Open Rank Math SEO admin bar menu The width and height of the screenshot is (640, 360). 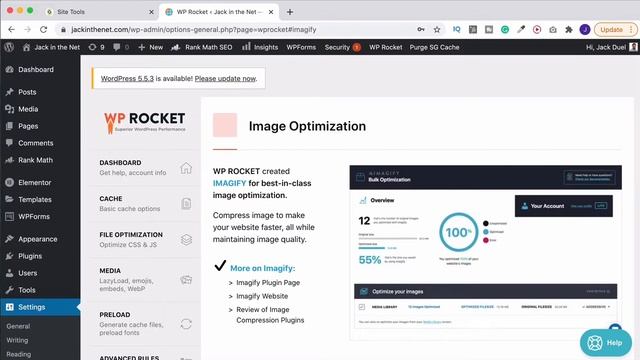coord(202,47)
